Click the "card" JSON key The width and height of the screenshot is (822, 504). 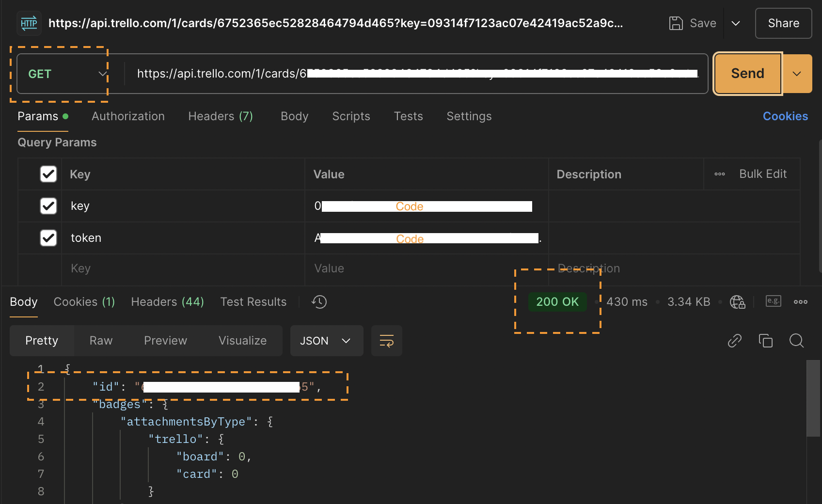click(197, 474)
